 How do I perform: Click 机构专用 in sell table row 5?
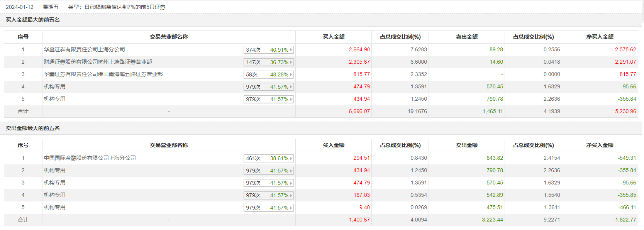point(54,207)
